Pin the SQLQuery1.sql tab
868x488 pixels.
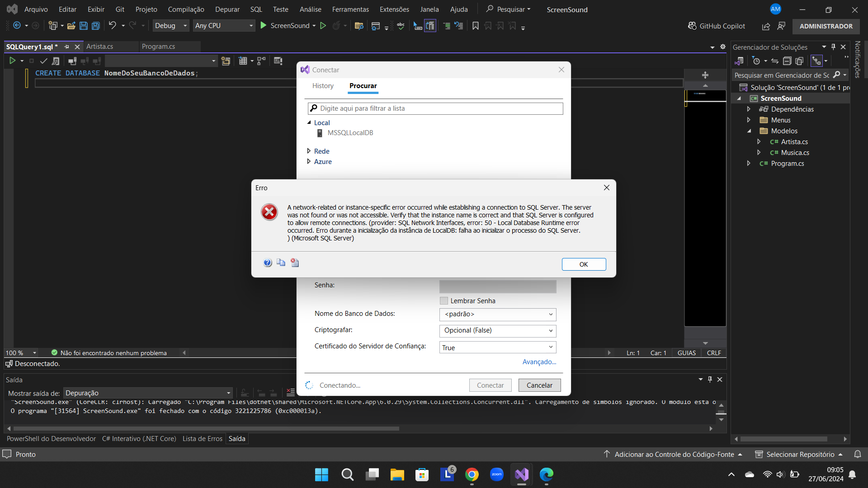(x=67, y=47)
